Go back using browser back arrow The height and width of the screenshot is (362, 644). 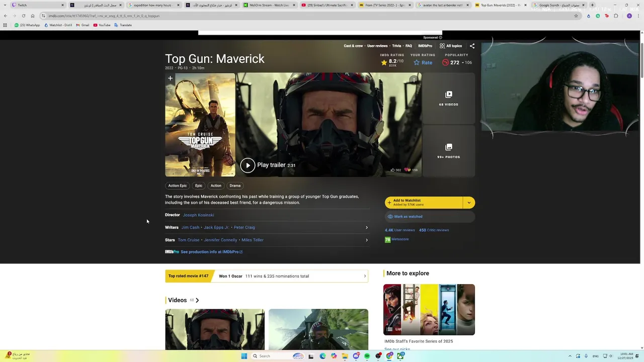coord(5,16)
